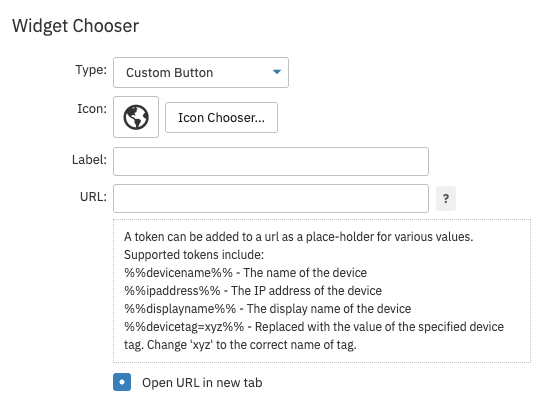Click the 'URL:' field label

(x=93, y=197)
